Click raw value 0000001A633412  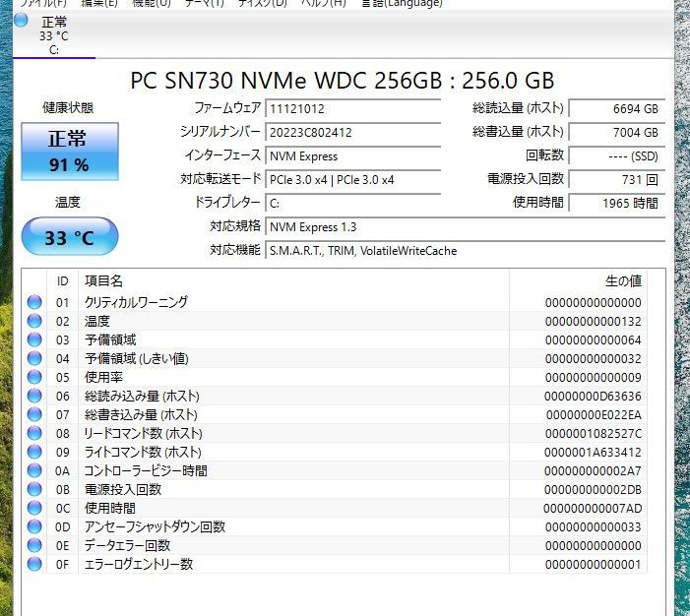[593, 453]
